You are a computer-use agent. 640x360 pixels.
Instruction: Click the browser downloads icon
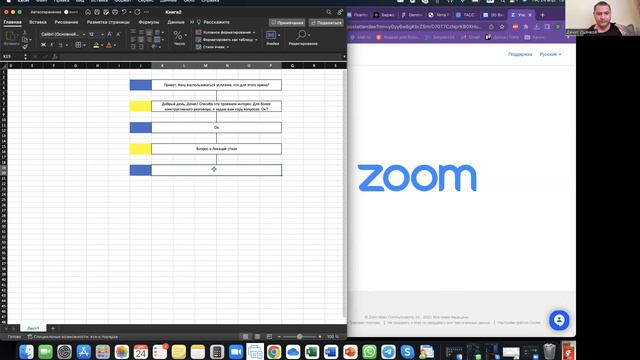click(x=537, y=27)
